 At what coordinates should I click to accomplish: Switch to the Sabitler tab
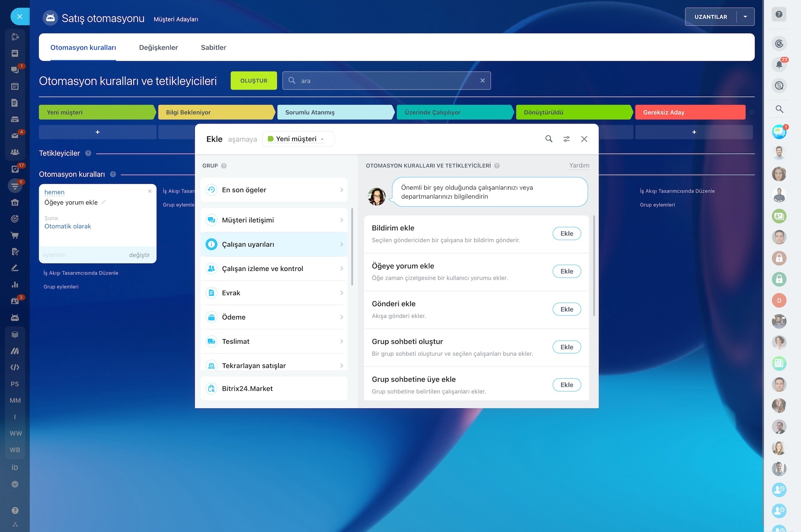[x=214, y=48]
